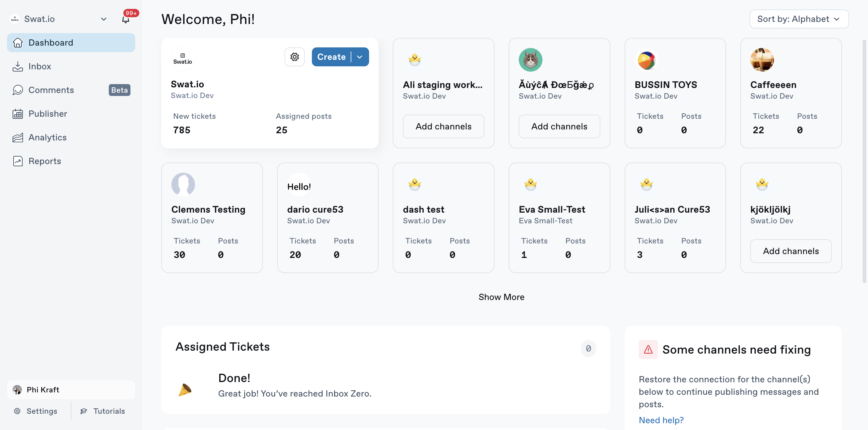868x430 pixels.
Task: Click the Swat.io workspace settings gear
Action: pyautogui.click(x=294, y=57)
